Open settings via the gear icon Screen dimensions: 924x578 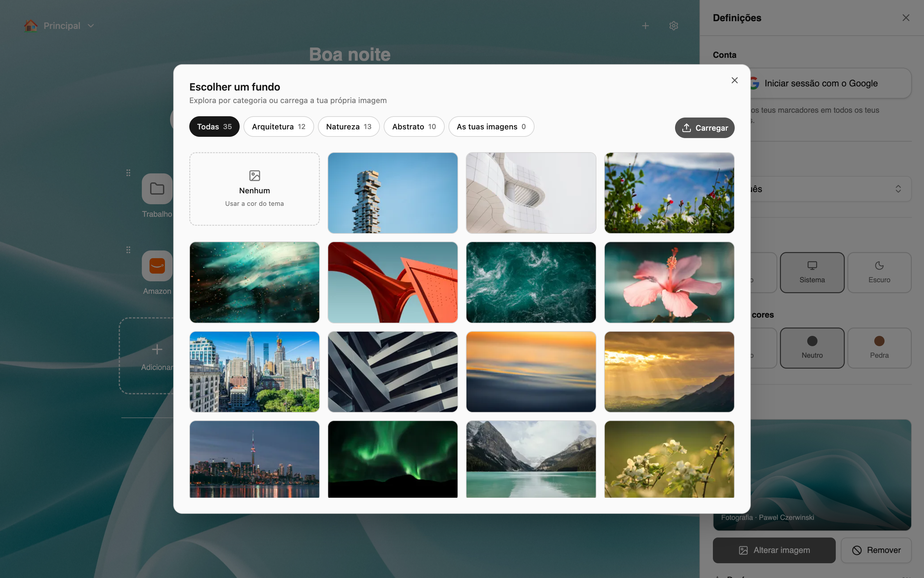[673, 26]
